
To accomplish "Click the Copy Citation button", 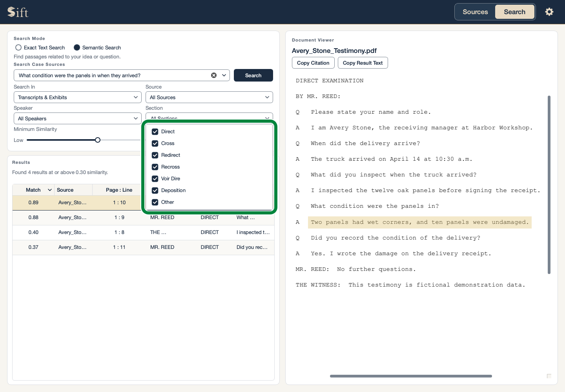I will coord(313,63).
